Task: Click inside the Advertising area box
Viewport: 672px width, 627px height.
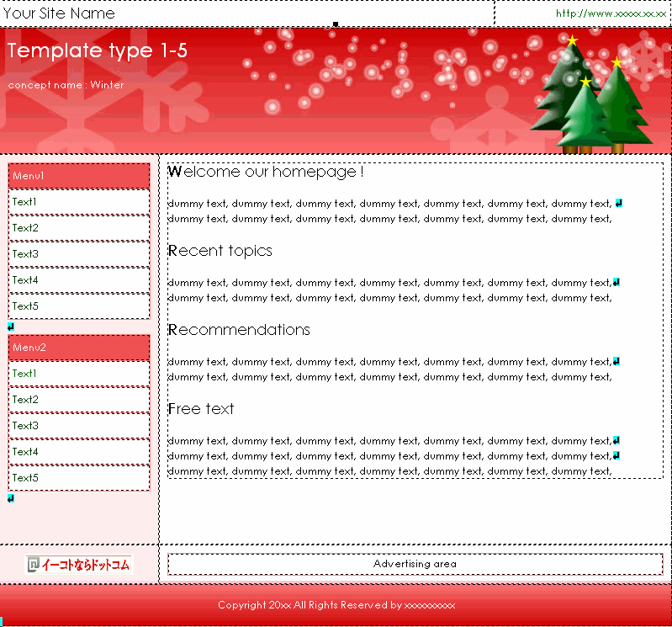Action: click(415, 564)
